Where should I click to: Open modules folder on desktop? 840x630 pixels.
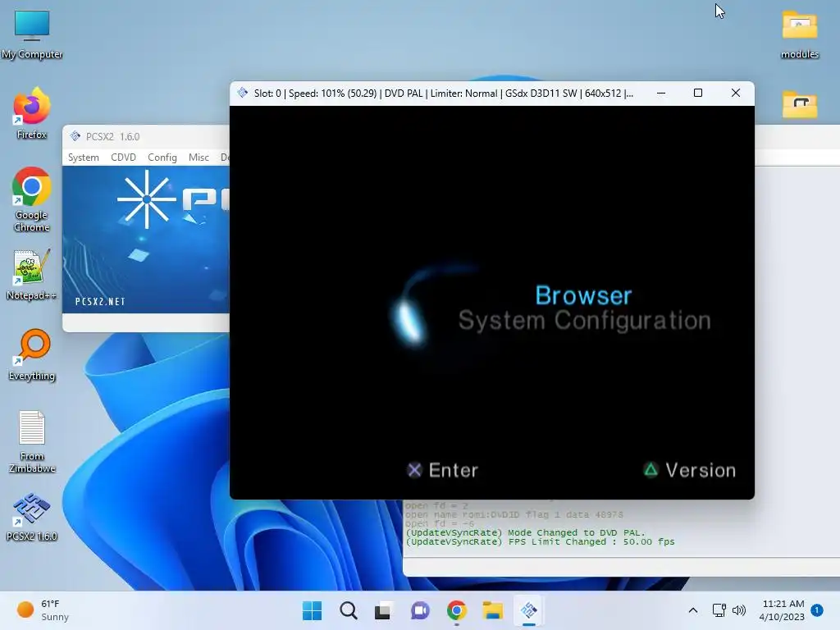pos(799,34)
